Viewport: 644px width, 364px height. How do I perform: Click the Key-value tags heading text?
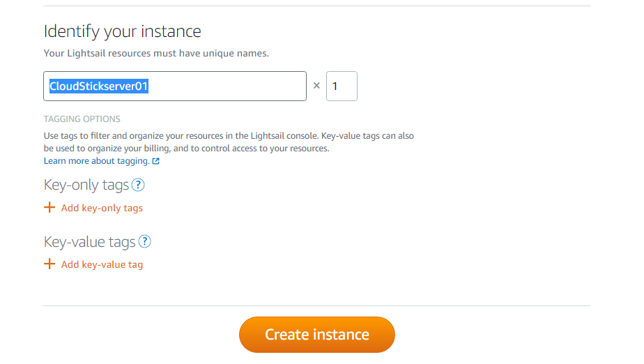point(89,242)
